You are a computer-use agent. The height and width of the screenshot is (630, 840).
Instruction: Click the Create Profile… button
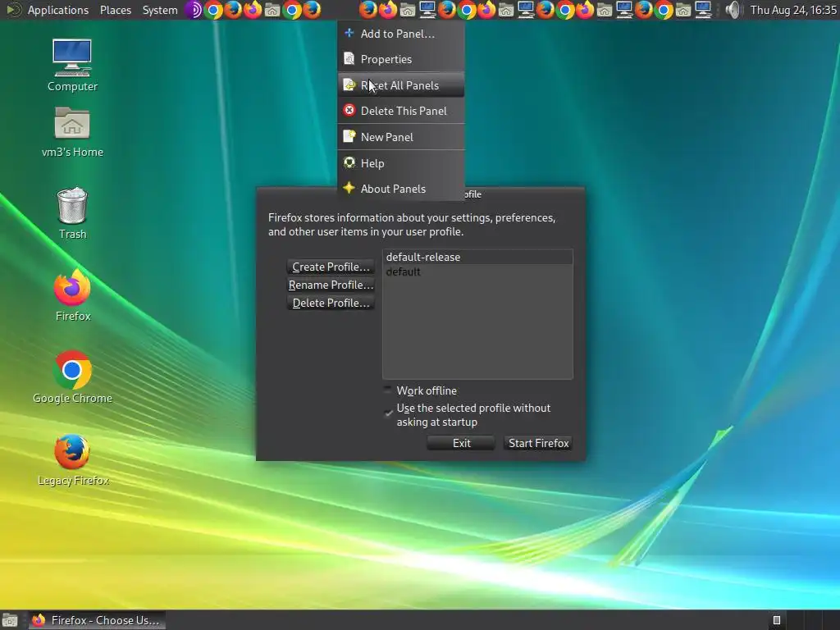[x=331, y=267]
